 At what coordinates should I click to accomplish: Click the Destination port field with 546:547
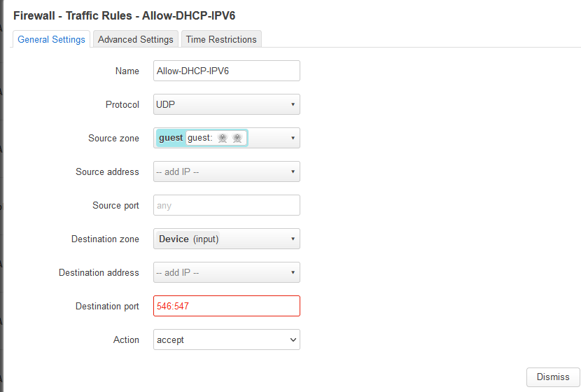coord(226,306)
